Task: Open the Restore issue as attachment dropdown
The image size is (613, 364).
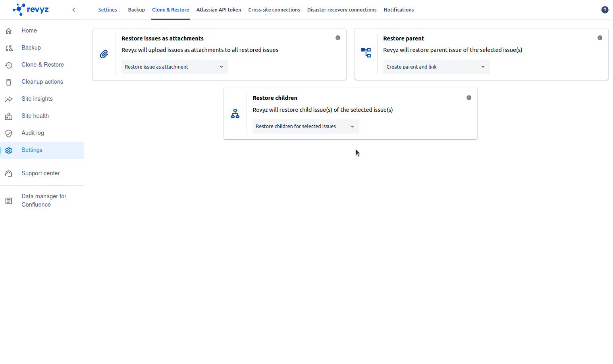Action: [175, 67]
